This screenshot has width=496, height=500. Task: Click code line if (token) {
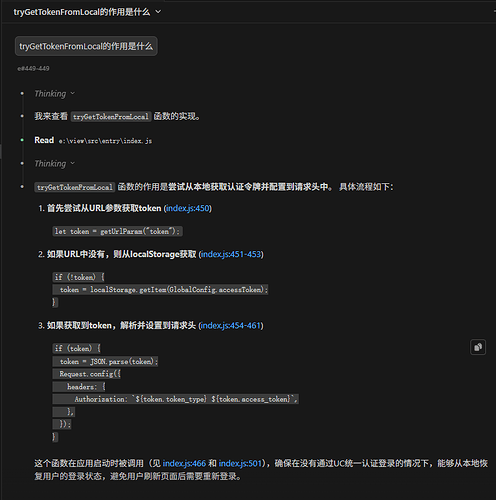coord(77,349)
